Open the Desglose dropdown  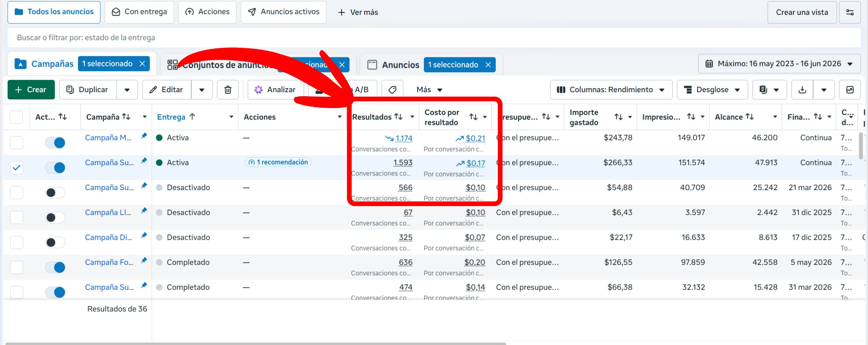712,90
